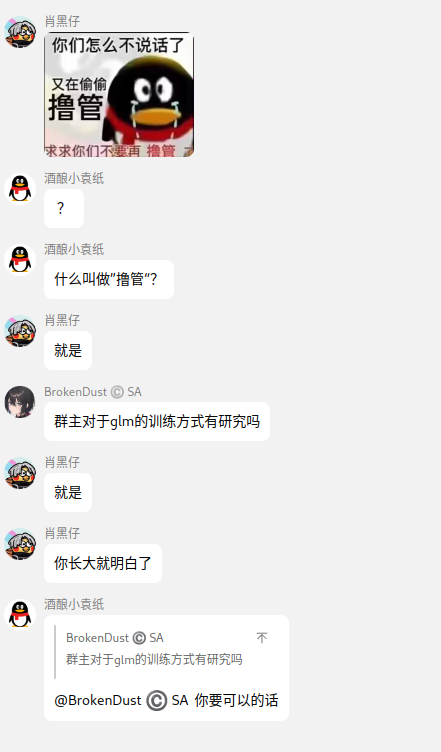This screenshot has width=441, height=752.
Task: Click the jump-to-original arrow icon in the quoted reply
Action: click(262, 638)
